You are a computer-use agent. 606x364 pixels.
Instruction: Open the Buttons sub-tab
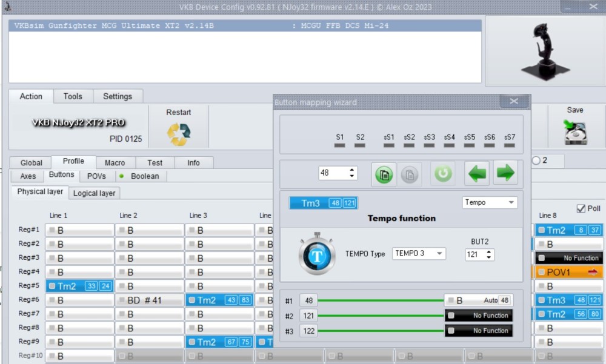point(61,174)
